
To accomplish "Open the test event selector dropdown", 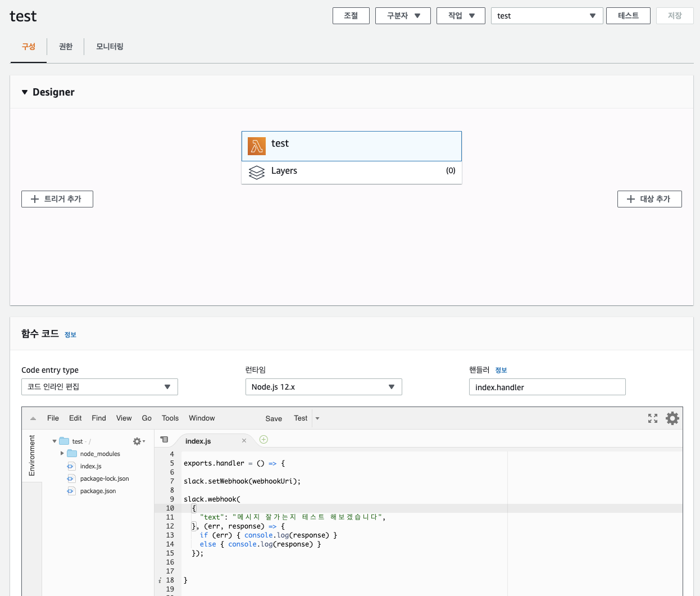I will coord(547,16).
